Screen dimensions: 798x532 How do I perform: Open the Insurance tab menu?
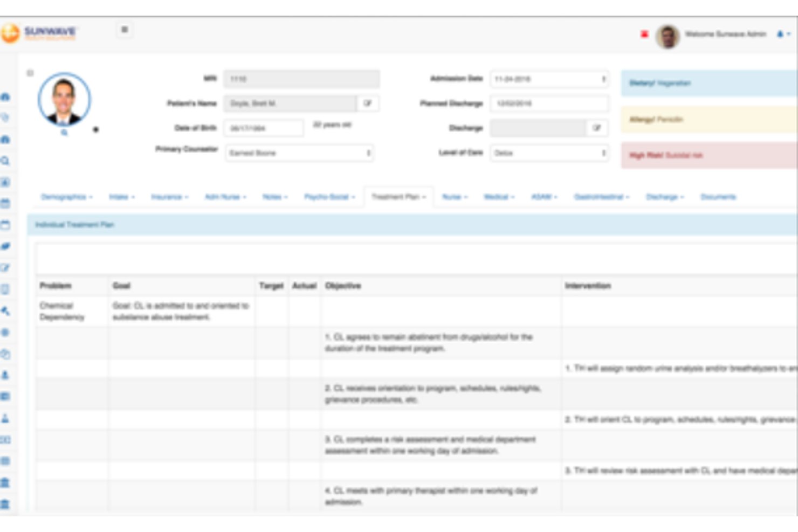(x=170, y=197)
